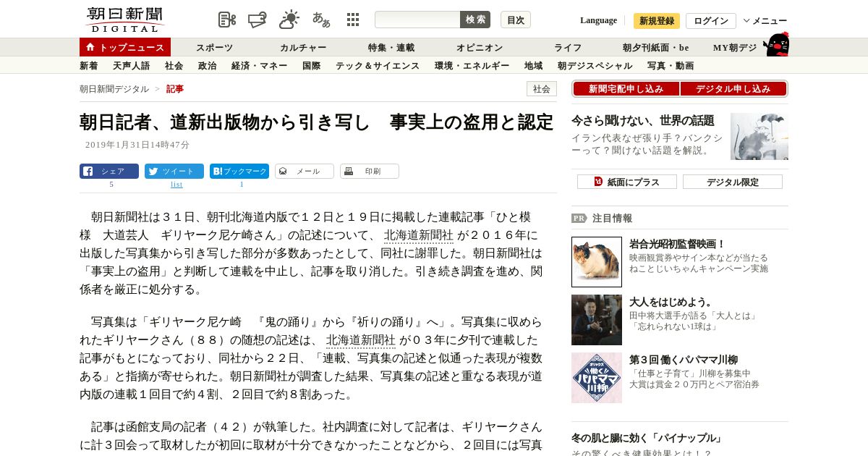The width and height of the screenshot is (868, 456).
Task: Expand the メニュー dropdown
Action: (765, 20)
